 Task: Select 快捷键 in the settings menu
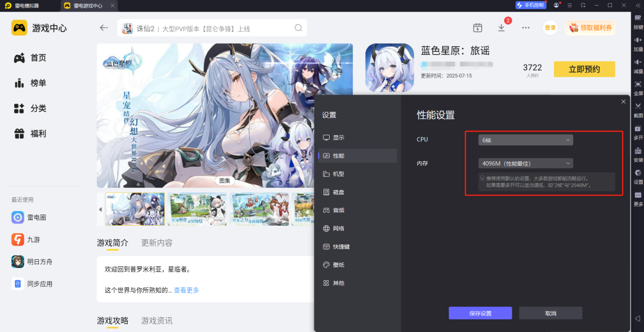click(x=358, y=247)
